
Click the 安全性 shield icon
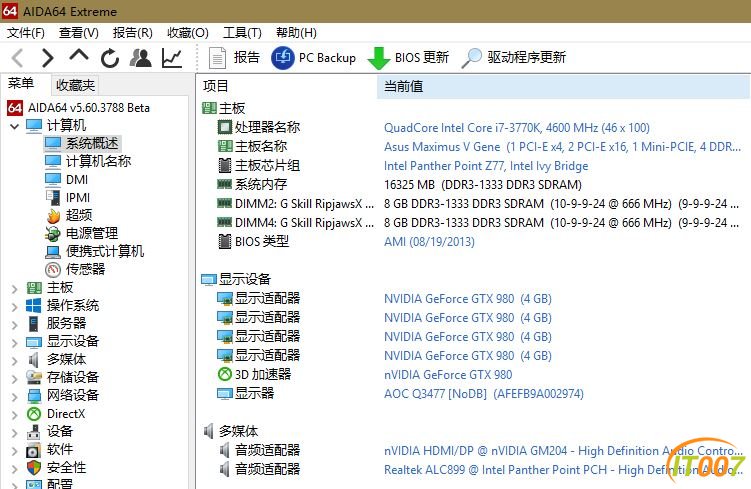point(34,467)
